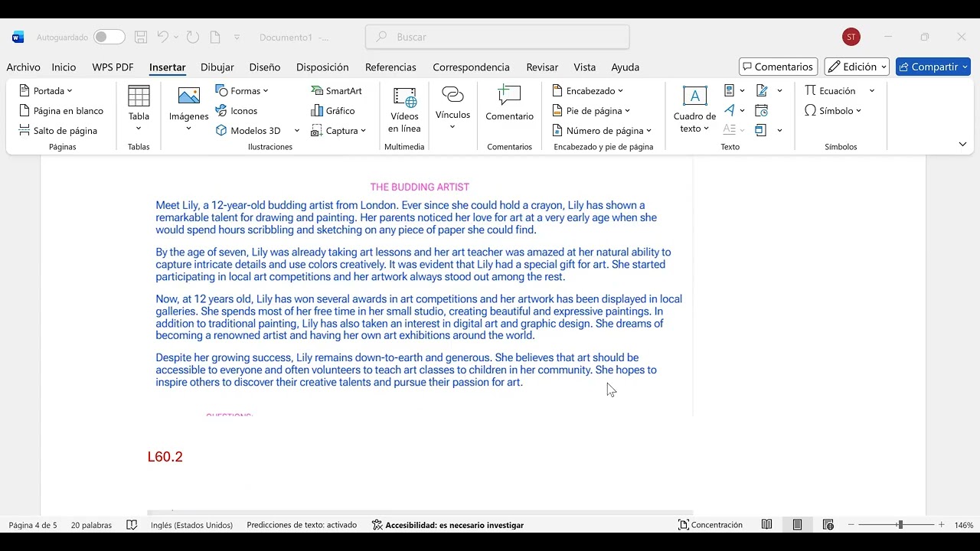Click Página 4 de 5 indicator

coord(33,525)
